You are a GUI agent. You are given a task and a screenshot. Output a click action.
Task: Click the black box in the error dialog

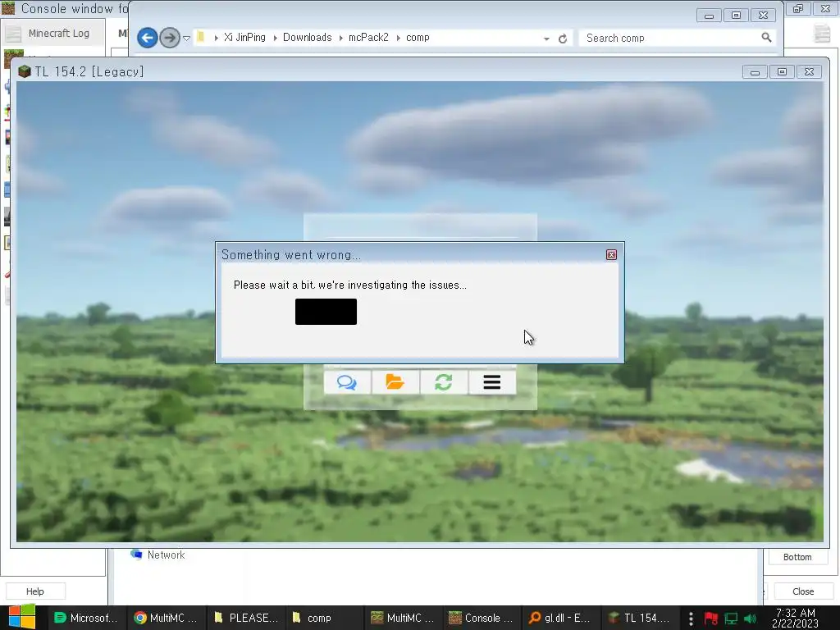pos(326,312)
